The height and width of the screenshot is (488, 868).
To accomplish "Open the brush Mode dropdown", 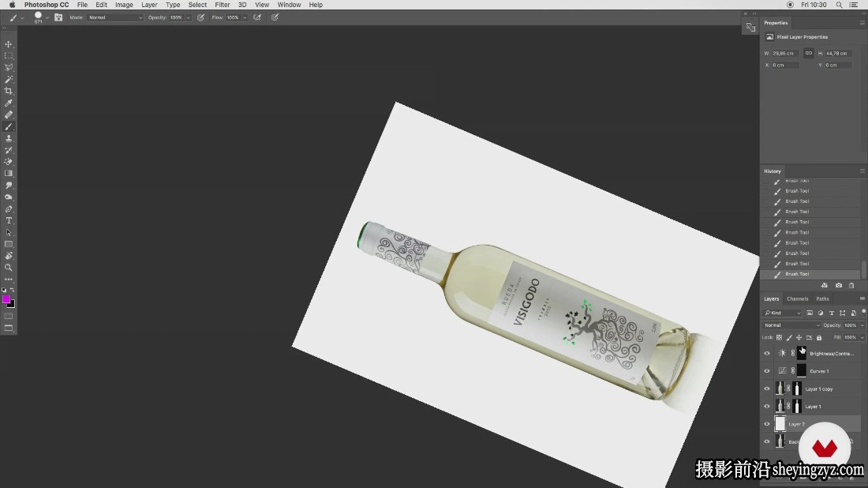I will coord(114,17).
